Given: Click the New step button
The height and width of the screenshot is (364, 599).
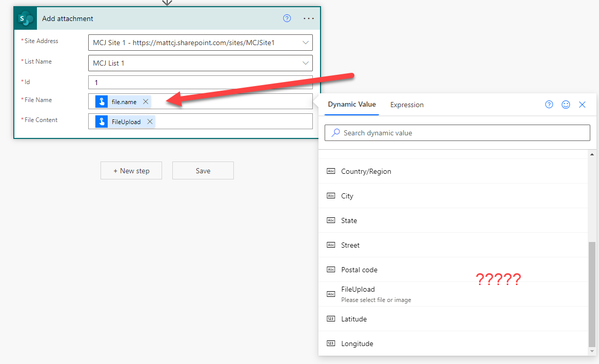Looking at the screenshot, I should click(131, 170).
